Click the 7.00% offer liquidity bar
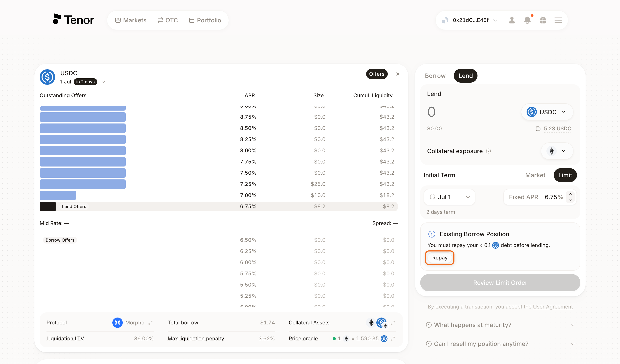The image size is (620, 364). click(58, 195)
